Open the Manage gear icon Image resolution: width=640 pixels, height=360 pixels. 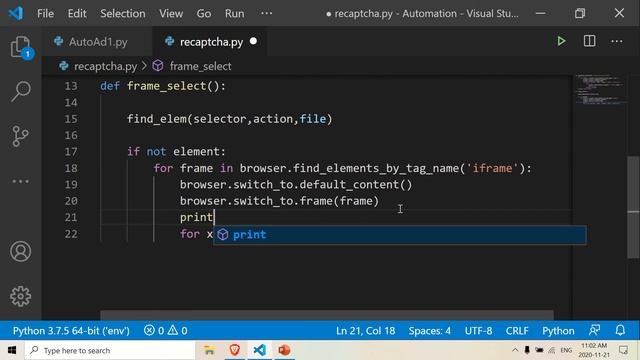coord(20,296)
